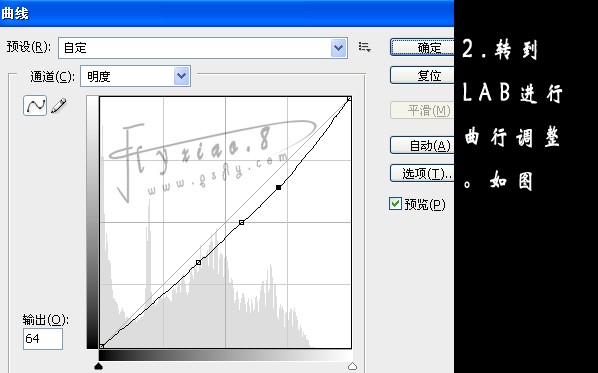Select the curve endpoint at the top-right corner
The height and width of the screenshot is (373, 598).
(349, 99)
